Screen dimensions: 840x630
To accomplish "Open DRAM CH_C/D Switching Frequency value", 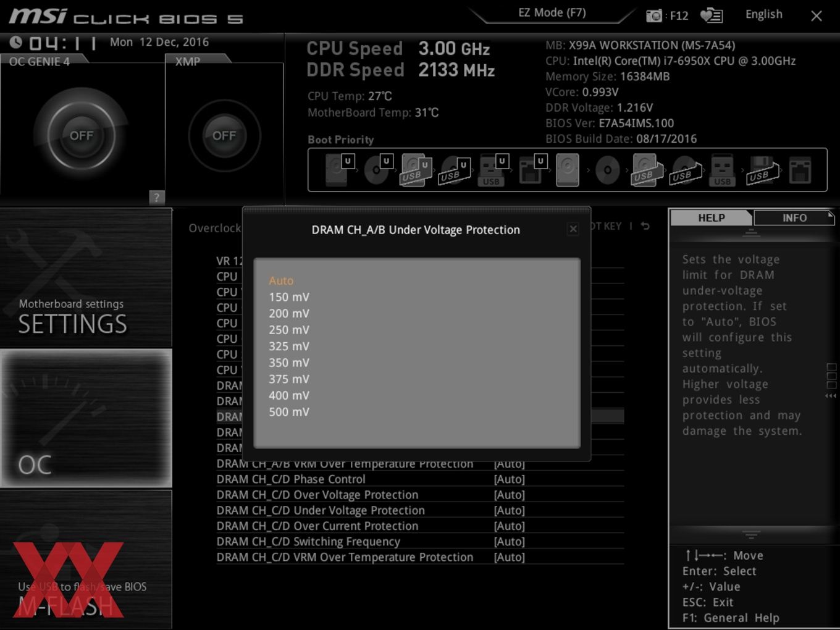I will pos(509,542).
